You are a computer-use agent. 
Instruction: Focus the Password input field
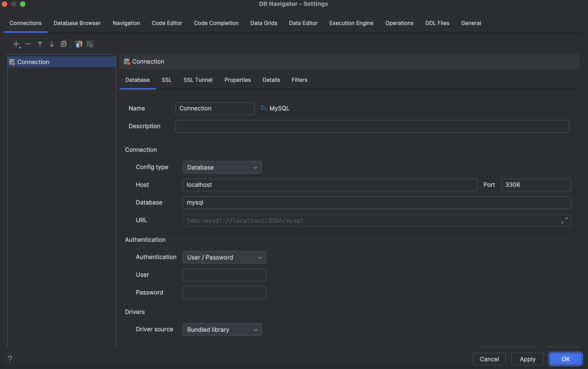(224, 292)
